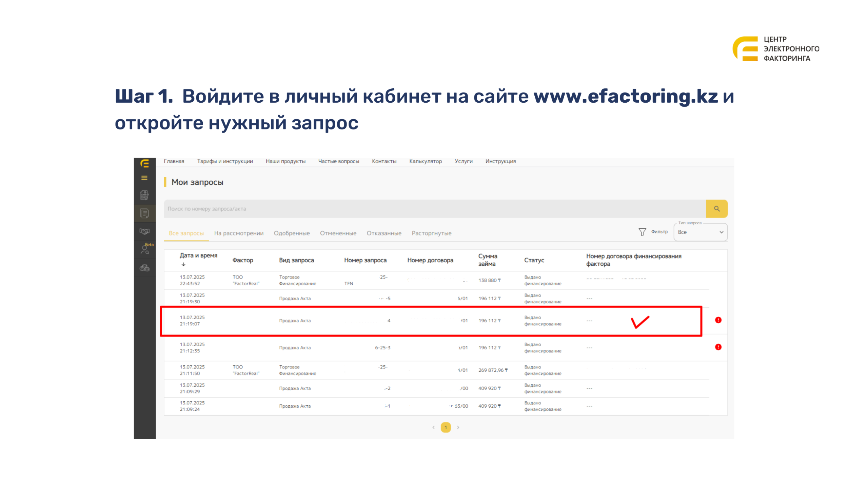Viewport: 868px width, 488px height.
Task: Click the Сумма займа column header
Action: (x=488, y=260)
